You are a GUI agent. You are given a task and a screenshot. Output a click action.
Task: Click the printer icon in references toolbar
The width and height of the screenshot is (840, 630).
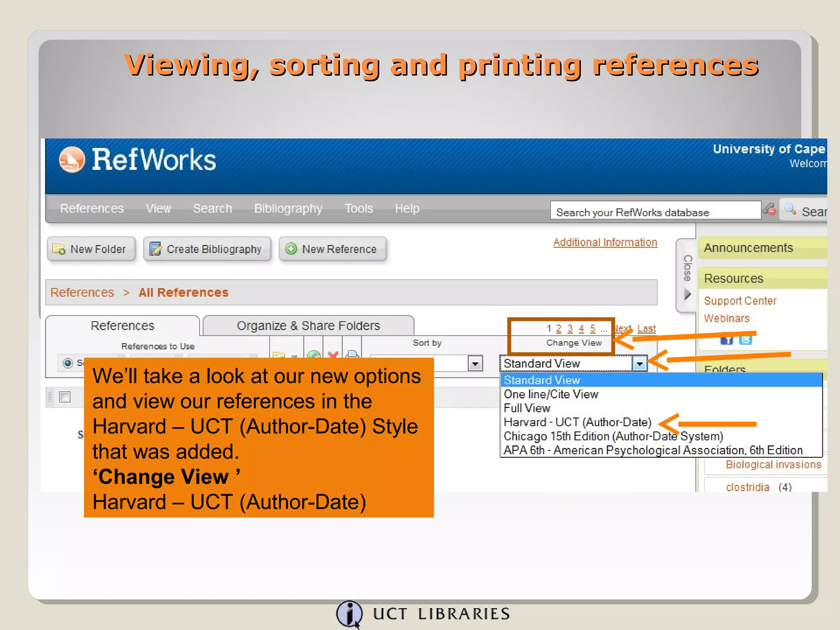click(x=352, y=354)
